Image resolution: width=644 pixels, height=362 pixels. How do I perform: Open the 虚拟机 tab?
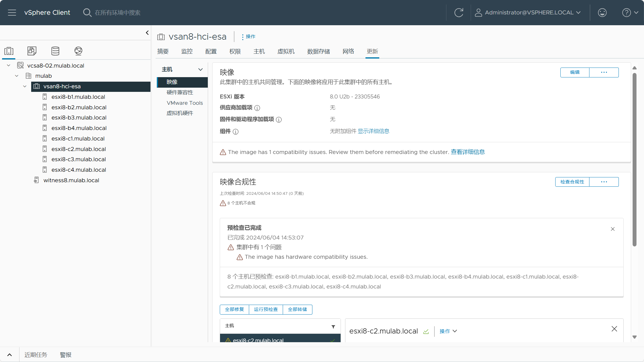coord(286,51)
